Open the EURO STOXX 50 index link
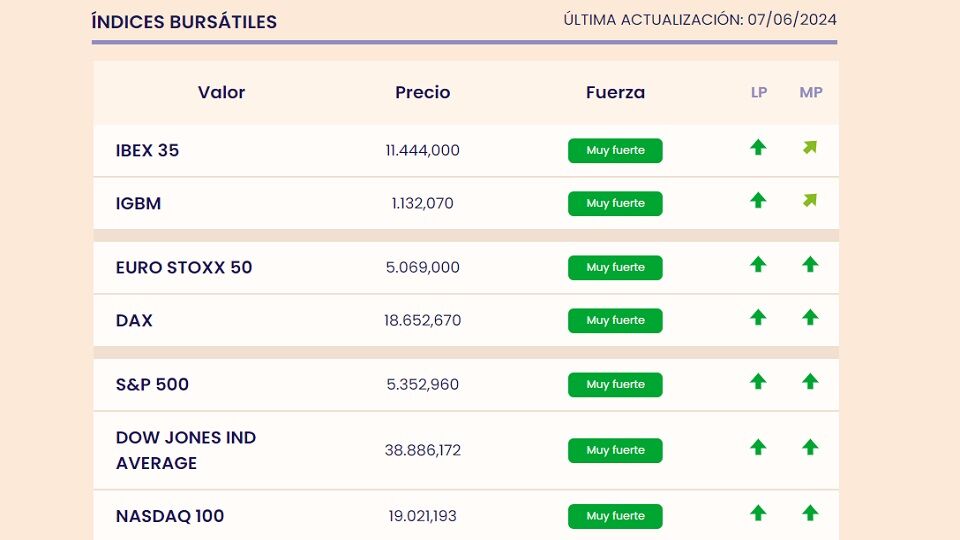 [x=184, y=268]
